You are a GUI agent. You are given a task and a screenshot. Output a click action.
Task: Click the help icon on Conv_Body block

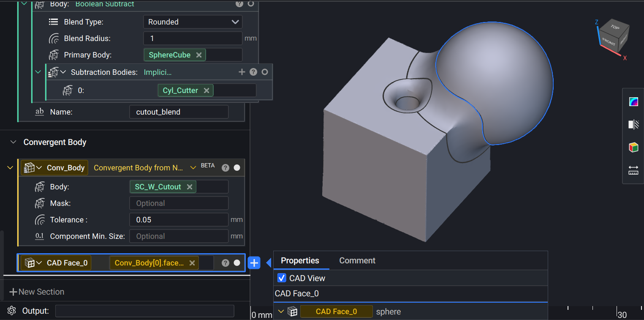pyautogui.click(x=226, y=168)
